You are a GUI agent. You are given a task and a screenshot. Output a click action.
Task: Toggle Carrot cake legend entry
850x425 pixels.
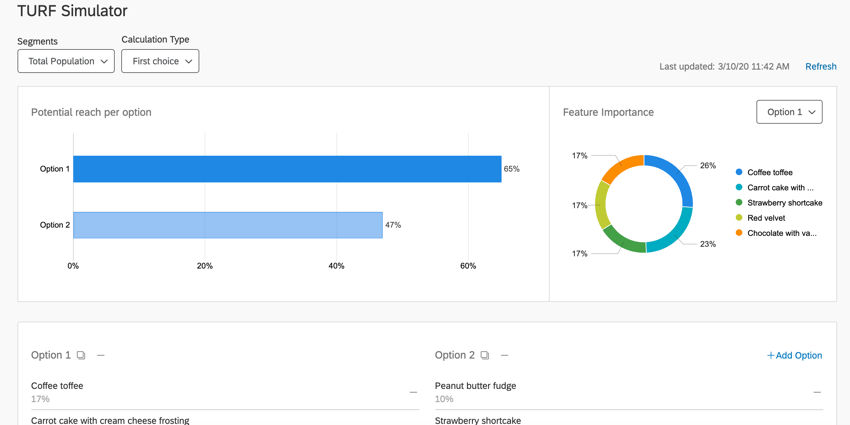tap(780, 187)
